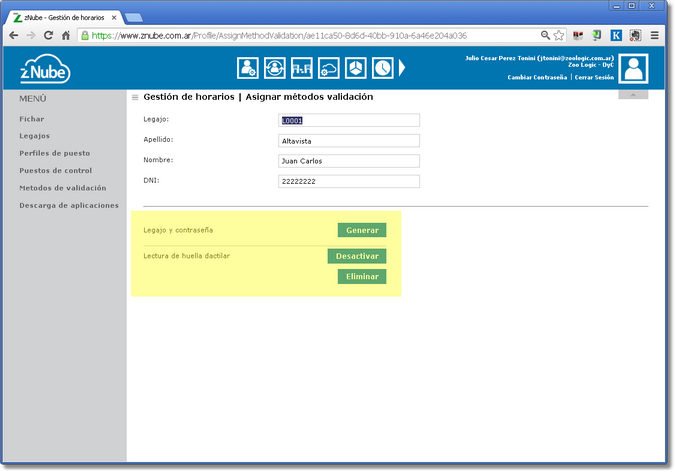Click the Eliminar button
Image resolution: width=675 pixels, height=472 pixels.
[x=362, y=276]
